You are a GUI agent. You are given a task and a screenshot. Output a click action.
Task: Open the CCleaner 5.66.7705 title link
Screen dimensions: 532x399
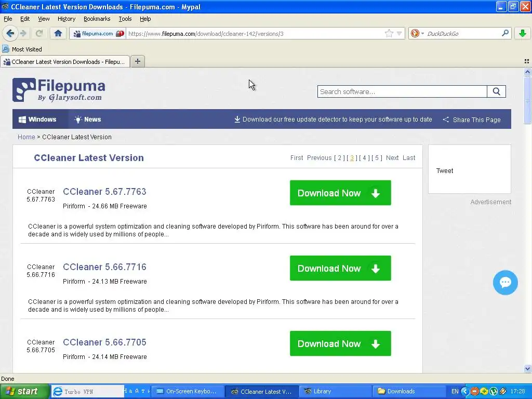104,342
